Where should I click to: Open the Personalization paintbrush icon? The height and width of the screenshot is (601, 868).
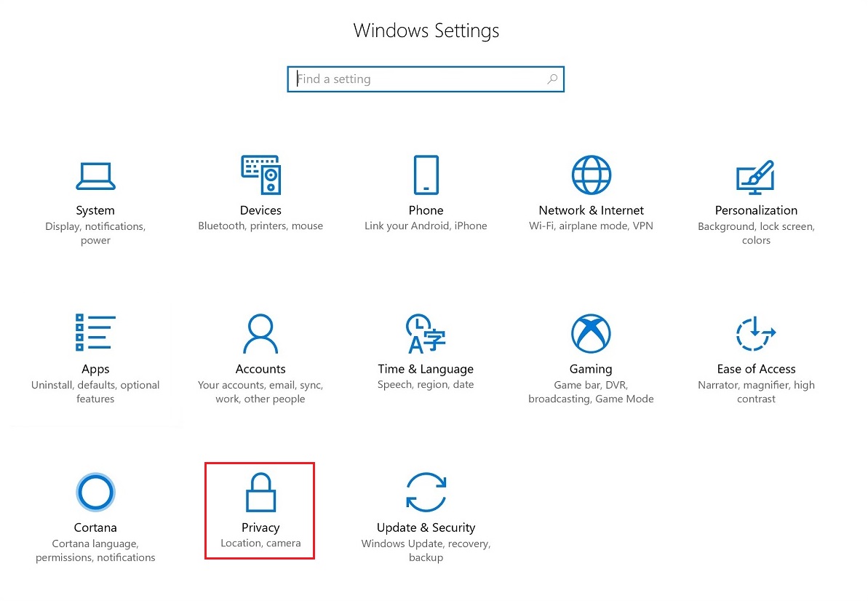pyautogui.click(x=756, y=177)
